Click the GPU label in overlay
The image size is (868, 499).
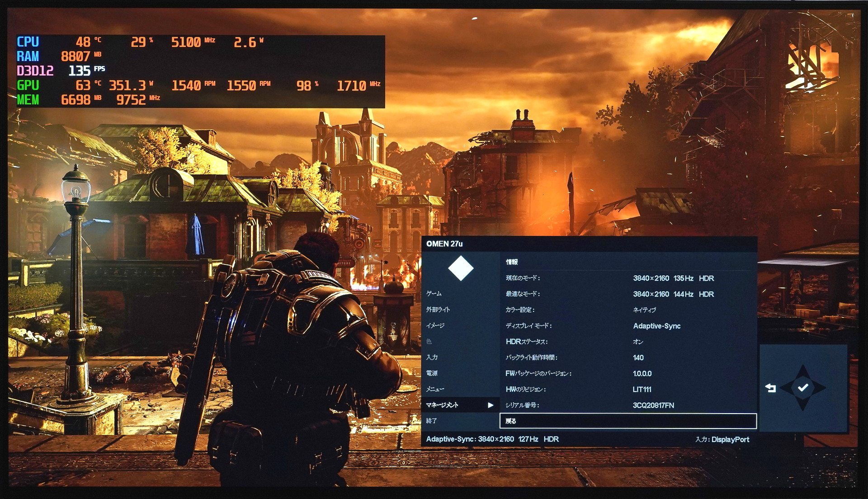pos(28,85)
